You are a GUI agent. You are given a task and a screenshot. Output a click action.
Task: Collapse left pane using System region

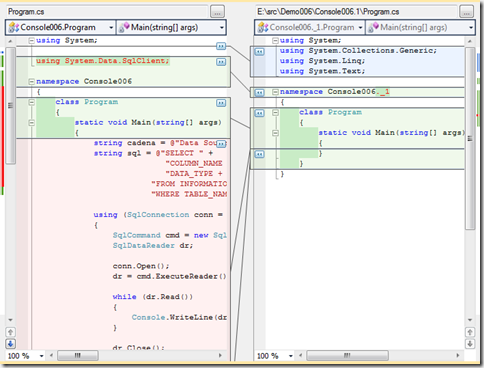31,41
